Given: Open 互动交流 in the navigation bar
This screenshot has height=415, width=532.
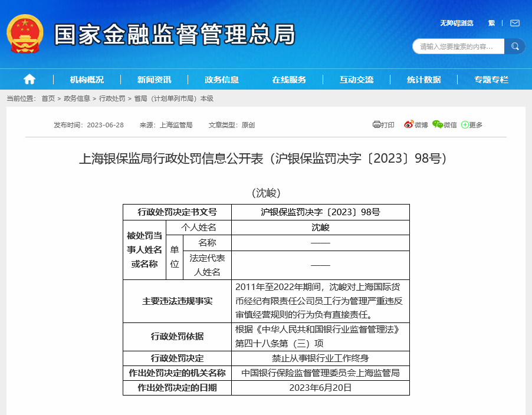Looking at the screenshot, I should (356, 80).
